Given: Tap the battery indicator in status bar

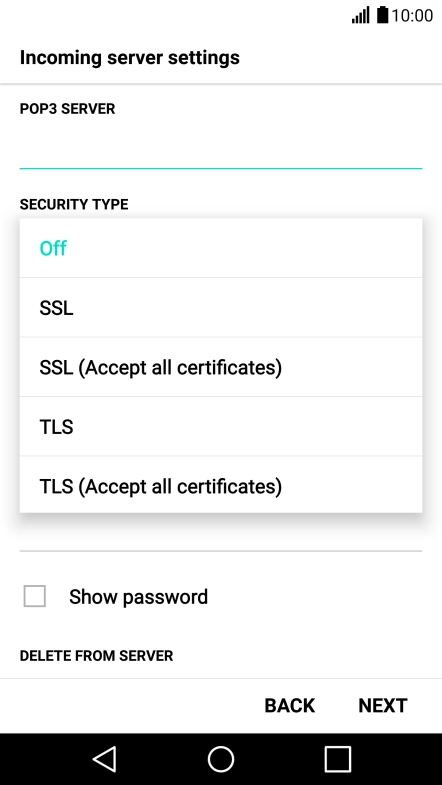Looking at the screenshot, I should pyautogui.click(x=382, y=15).
